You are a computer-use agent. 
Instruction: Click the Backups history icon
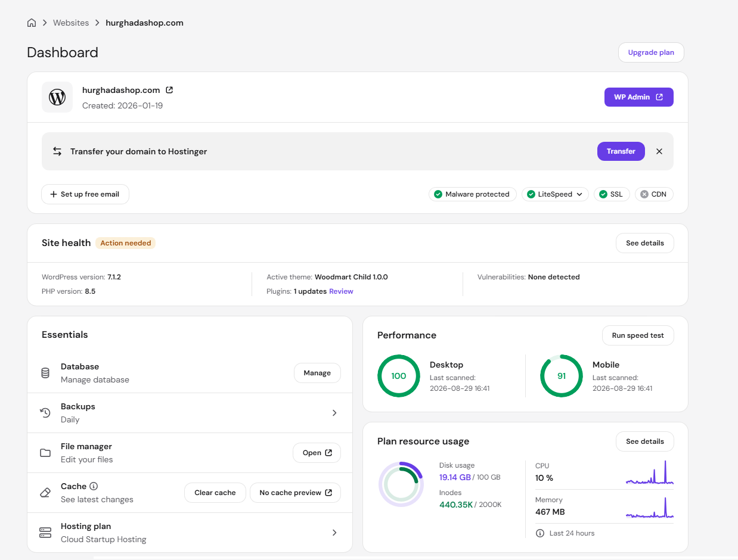pyautogui.click(x=45, y=413)
